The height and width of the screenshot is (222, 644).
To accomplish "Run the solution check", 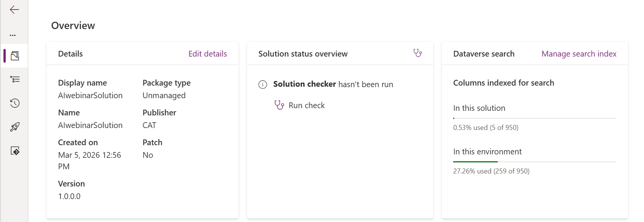I will [x=300, y=105].
